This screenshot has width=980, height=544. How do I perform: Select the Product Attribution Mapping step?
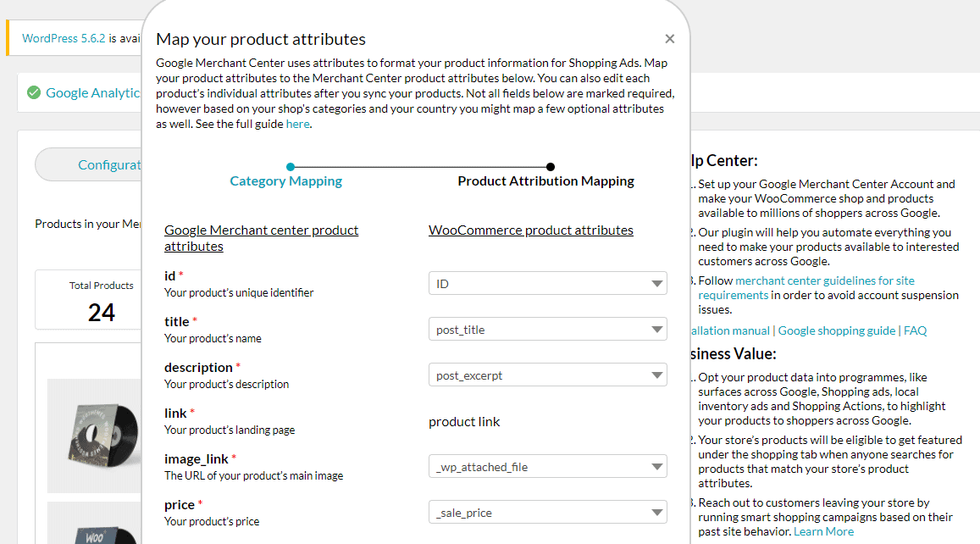coord(545,180)
